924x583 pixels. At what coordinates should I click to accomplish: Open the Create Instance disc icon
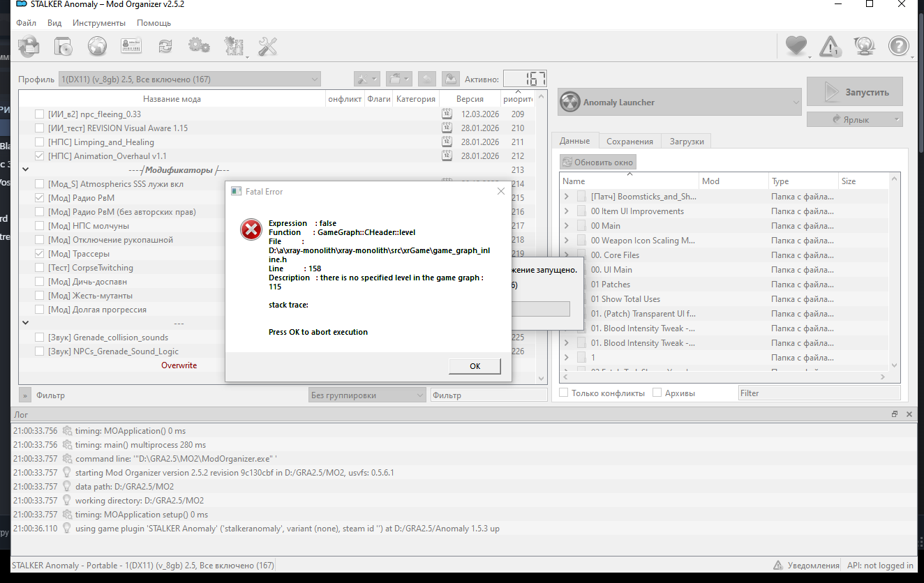click(x=64, y=47)
